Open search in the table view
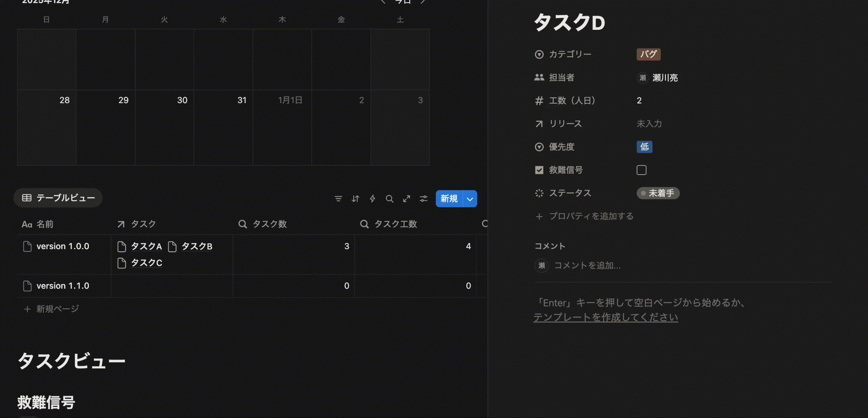Viewport: 868px width, 418px height. click(x=390, y=199)
